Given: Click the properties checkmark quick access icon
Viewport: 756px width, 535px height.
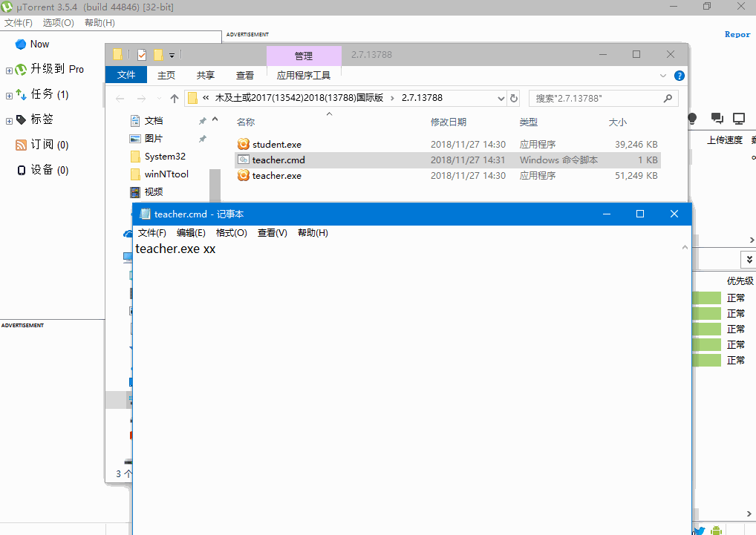Looking at the screenshot, I should [142, 55].
